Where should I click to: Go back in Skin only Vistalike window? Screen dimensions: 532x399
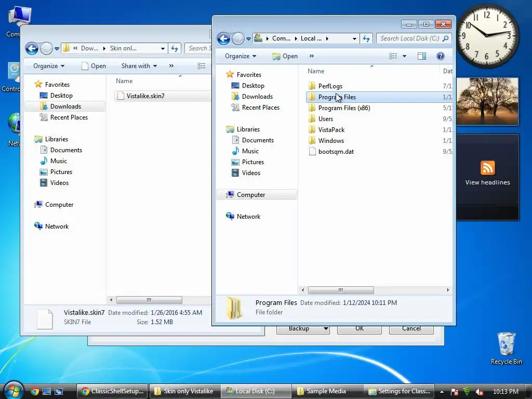(32, 48)
